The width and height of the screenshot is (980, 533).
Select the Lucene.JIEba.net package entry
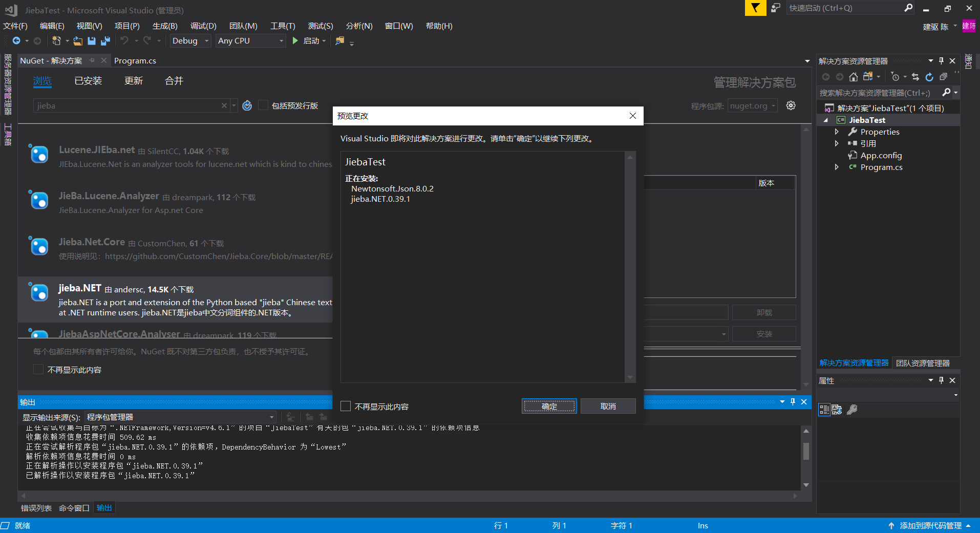click(x=175, y=157)
